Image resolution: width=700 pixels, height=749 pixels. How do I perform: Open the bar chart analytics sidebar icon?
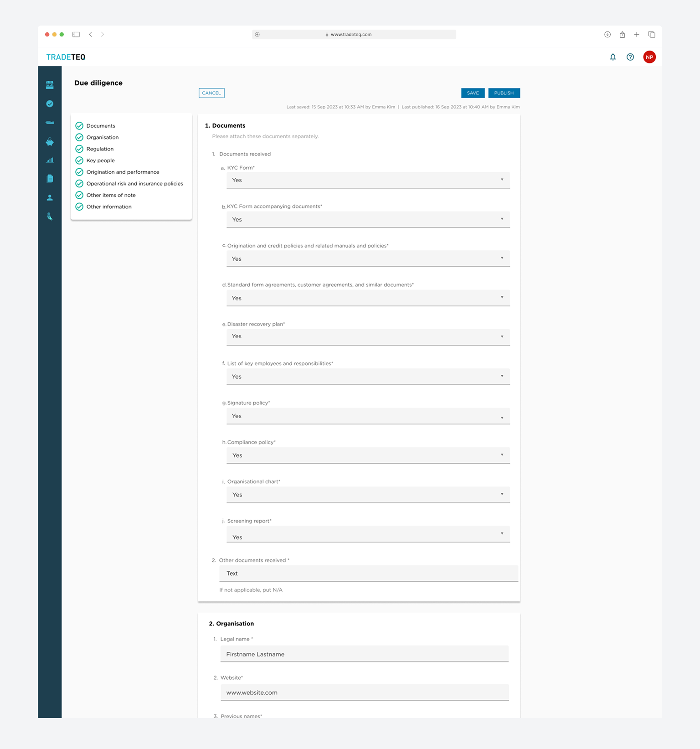point(50,160)
